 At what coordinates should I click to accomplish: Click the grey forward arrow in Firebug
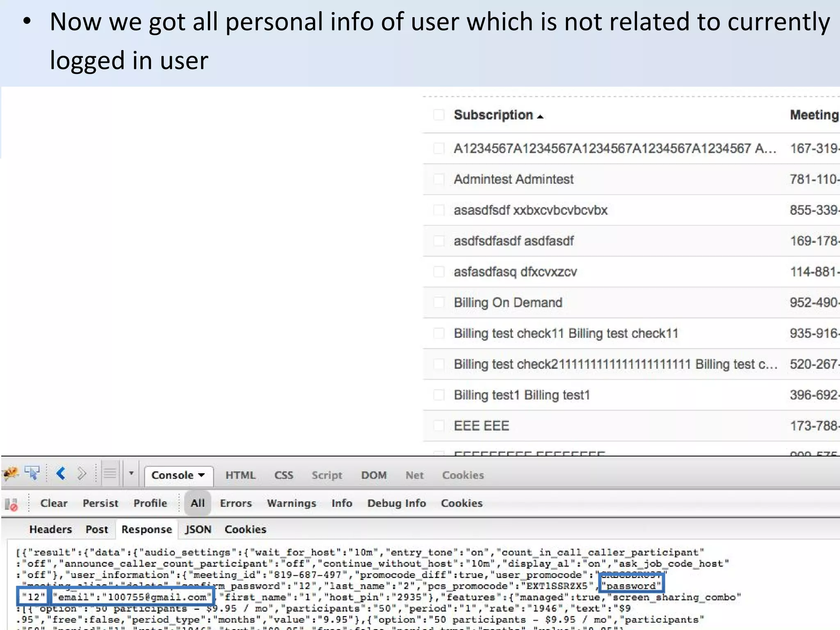click(82, 474)
